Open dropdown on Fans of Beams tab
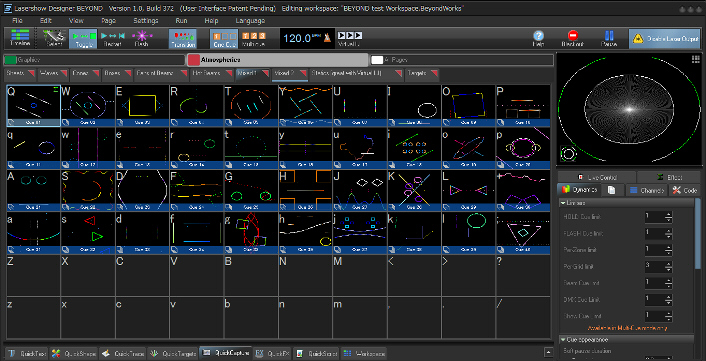Viewport: 706px width, 361px height. [183, 73]
